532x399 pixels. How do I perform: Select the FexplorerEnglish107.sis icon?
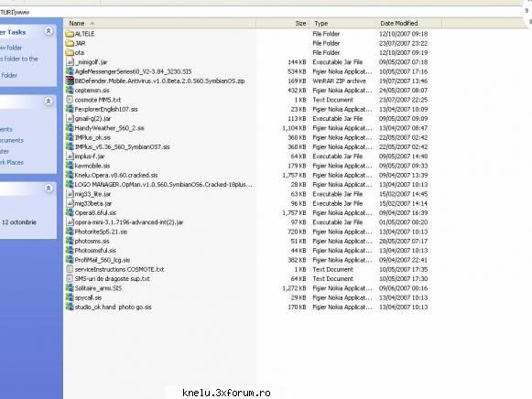(x=70, y=109)
